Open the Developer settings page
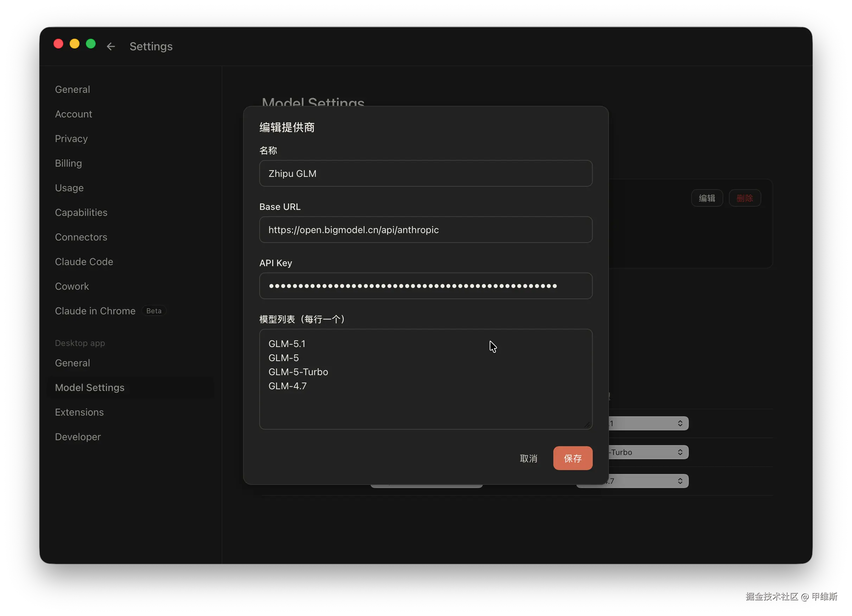 click(x=78, y=437)
